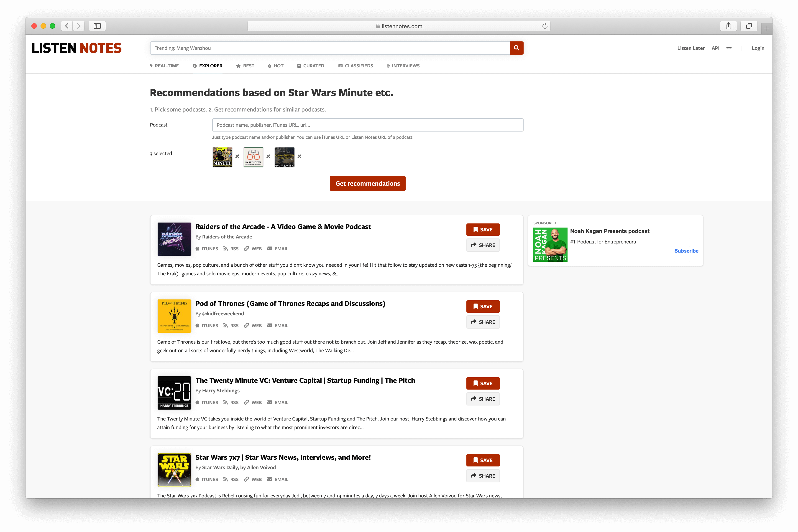Open Noah Kagan Presents ad image
Image resolution: width=798 pixels, height=532 pixels.
[550, 245]
